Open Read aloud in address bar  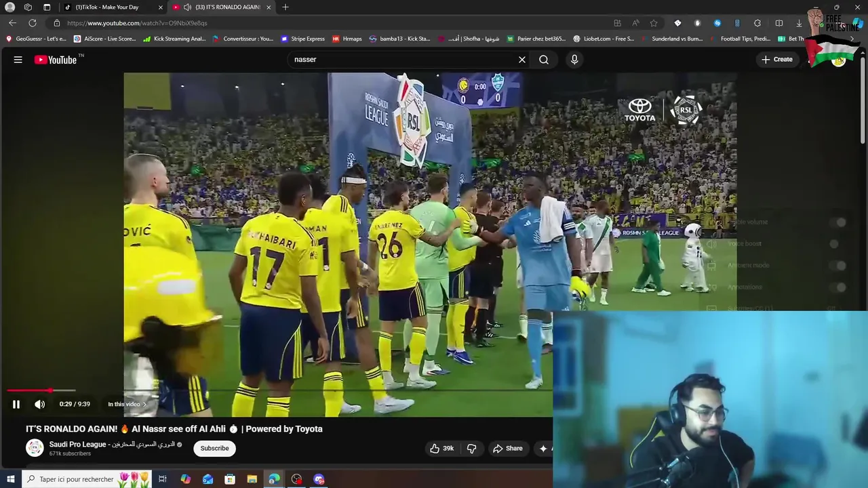(635, 23)
